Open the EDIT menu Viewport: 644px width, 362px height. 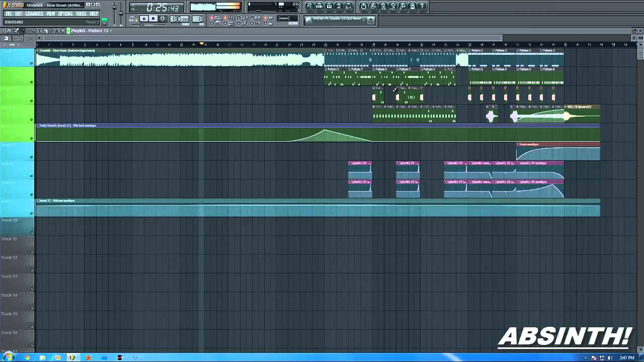click(19, 14)
